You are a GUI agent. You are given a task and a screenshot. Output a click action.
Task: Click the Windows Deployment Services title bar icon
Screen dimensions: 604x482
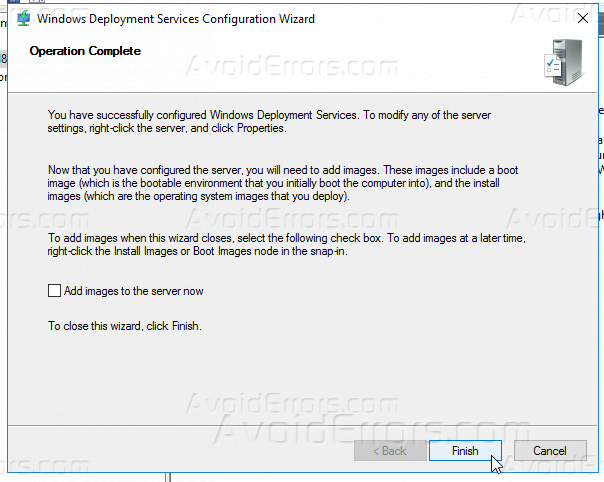pyautogui.click(x=23, y=19)
